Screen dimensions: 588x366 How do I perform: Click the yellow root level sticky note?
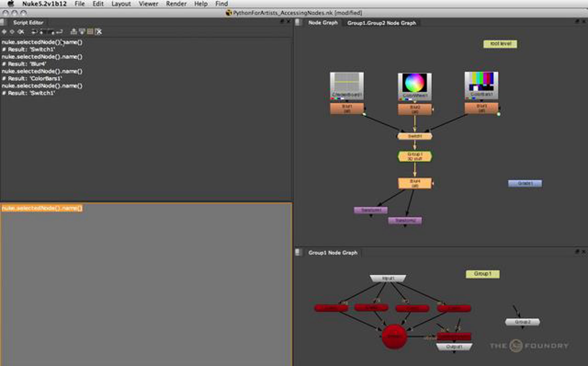click(x=500, y=44)
